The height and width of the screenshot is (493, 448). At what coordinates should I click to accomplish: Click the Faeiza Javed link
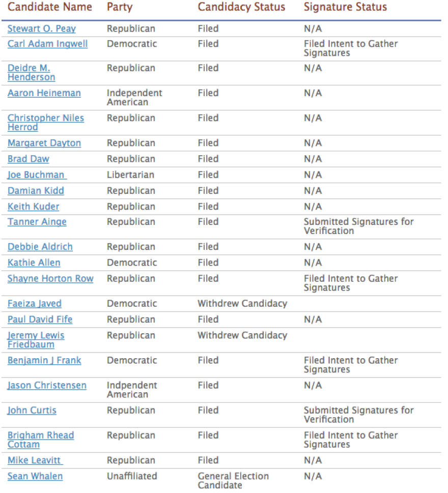[34, 304]
